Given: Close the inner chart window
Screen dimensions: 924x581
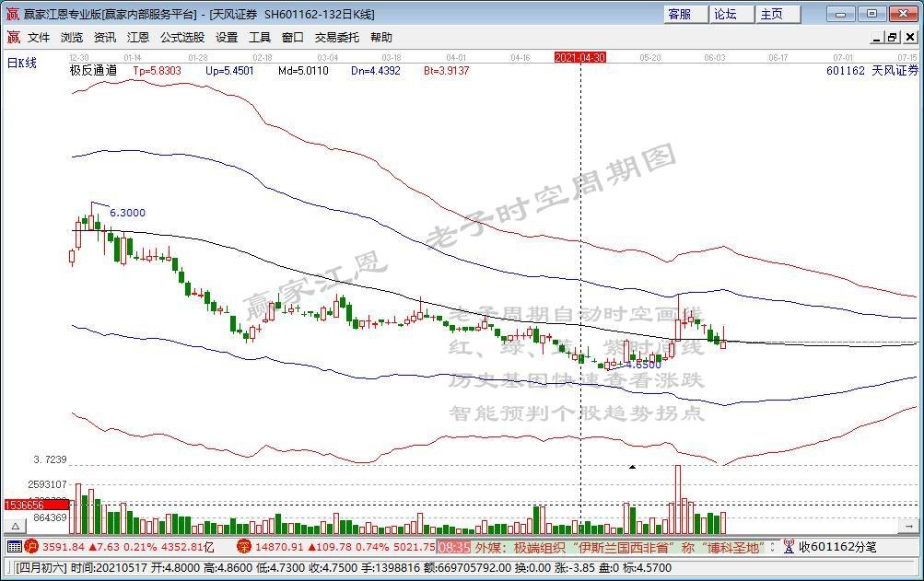Looking at the screenshot, I should click(x=908, y=38).
